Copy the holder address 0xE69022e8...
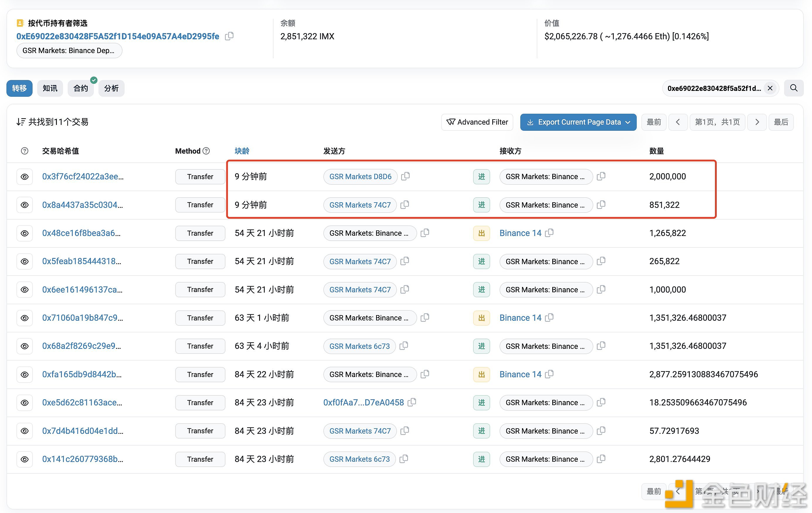 (x=229, y=36)
